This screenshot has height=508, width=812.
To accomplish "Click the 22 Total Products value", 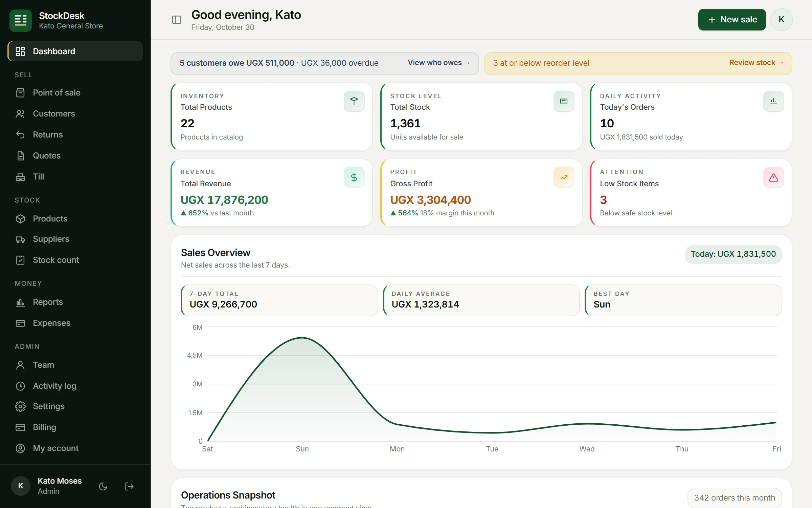I will [187, 123].
